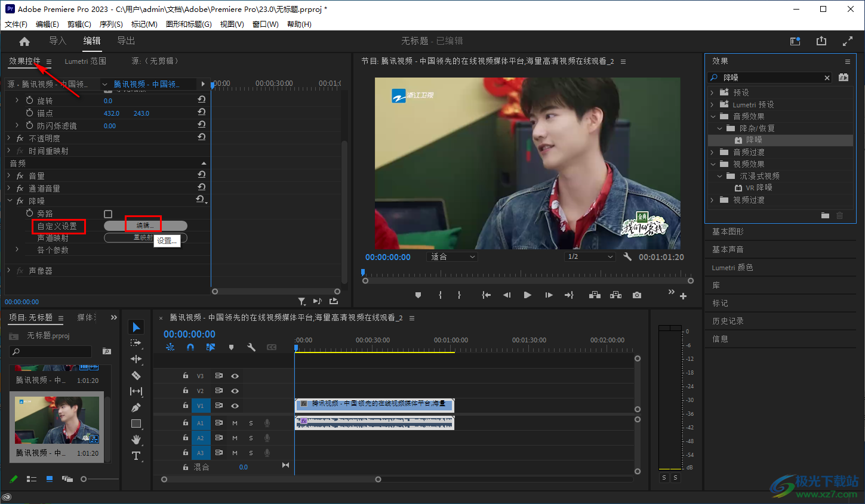Expand the 各个参数 section
Image resolution: width=865 pixels, height=504 pixels.
(17, 249)
